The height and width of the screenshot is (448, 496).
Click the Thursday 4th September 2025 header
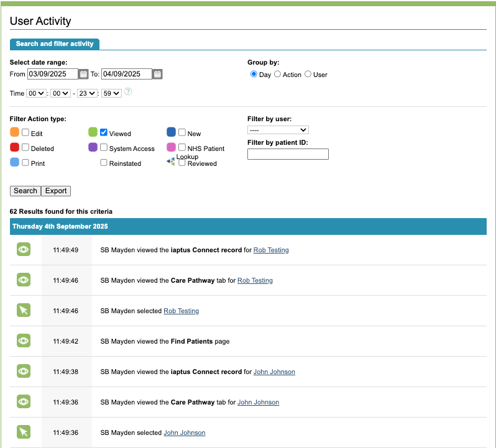pyautogui.click(x=60, y=226)
